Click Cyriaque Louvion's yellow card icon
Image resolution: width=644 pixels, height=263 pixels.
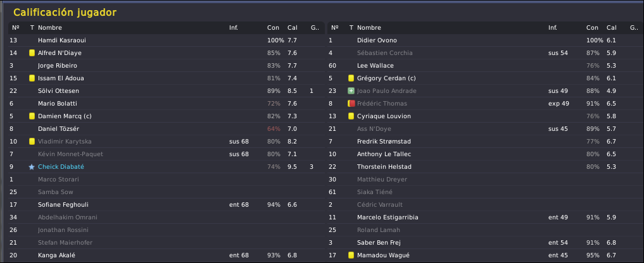(x=351, y=116)
